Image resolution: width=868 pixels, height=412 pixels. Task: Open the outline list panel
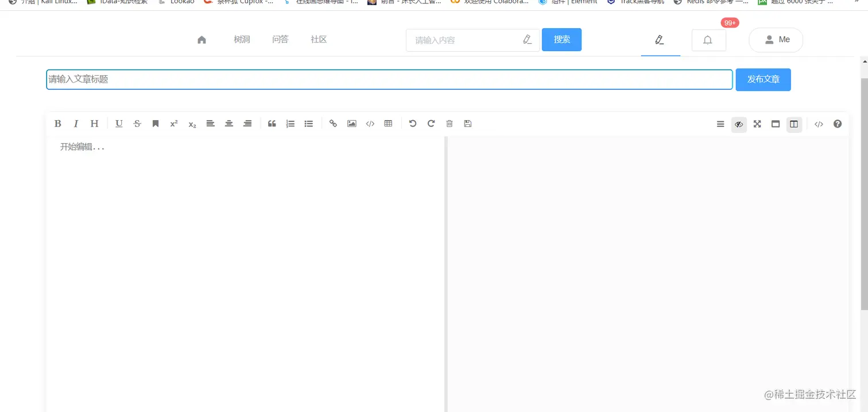720,124
